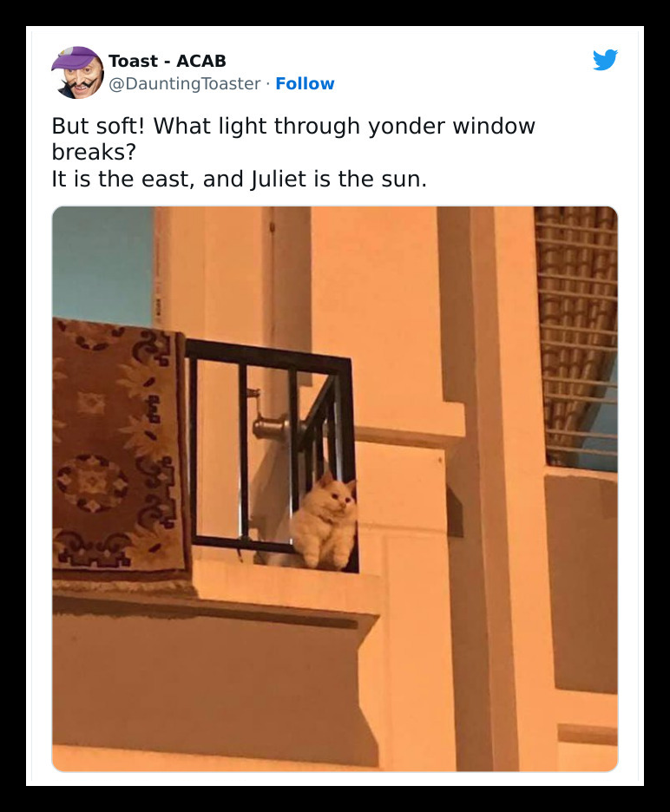Viewport: 670px width, 812px height.
Task: Open the Toast - ACAB display name
Action: (x=167, y=61)
